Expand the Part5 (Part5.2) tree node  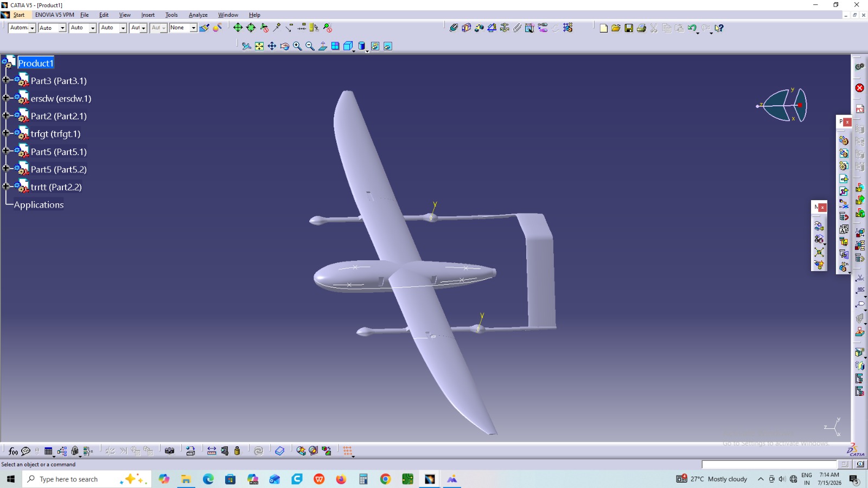coord(6,168)
